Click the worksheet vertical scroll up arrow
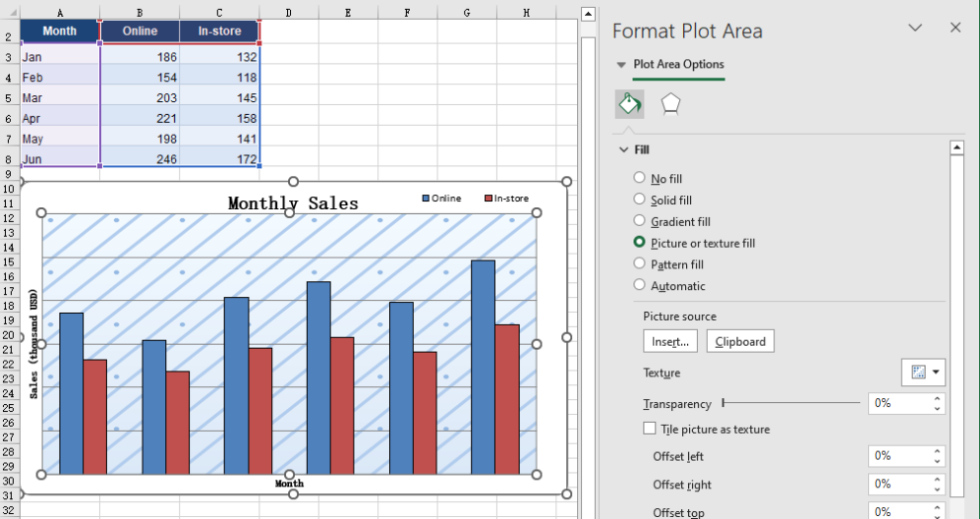 [x=588, y=15]
